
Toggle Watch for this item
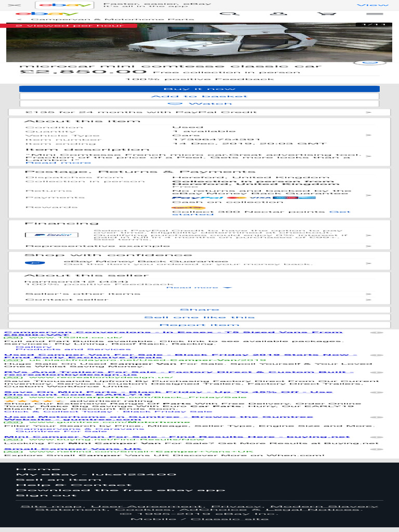[199, 103]
